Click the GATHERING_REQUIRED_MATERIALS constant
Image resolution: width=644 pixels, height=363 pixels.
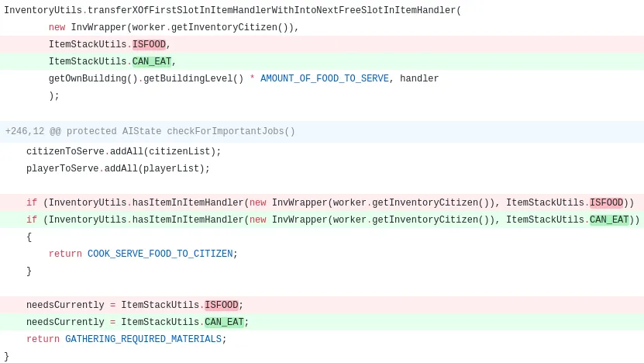143,339
